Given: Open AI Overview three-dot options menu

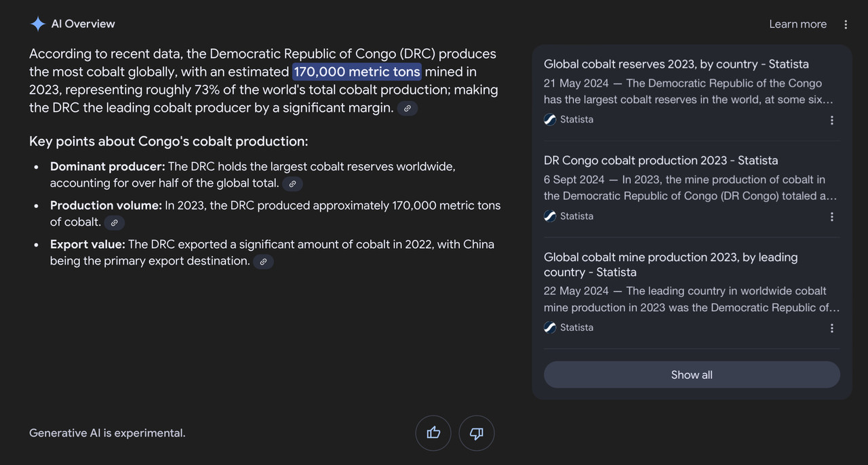Looking at the screenshot, I should point(846,24).
